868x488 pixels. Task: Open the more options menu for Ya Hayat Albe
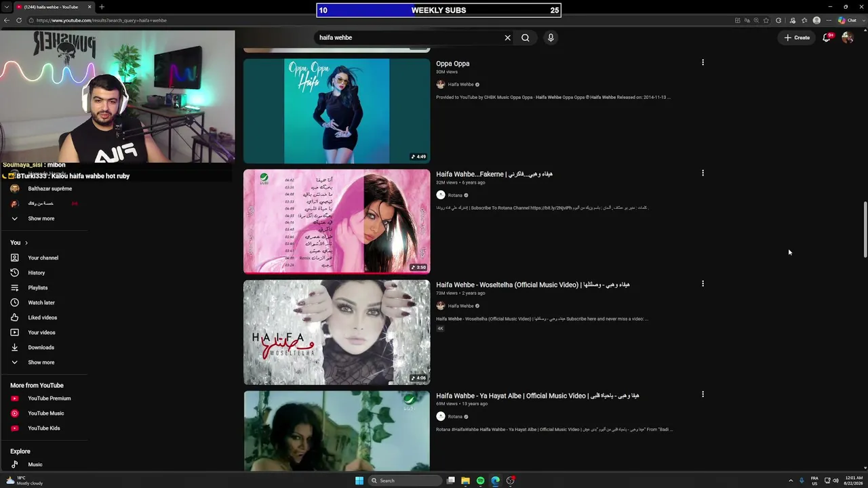(703, 394)
